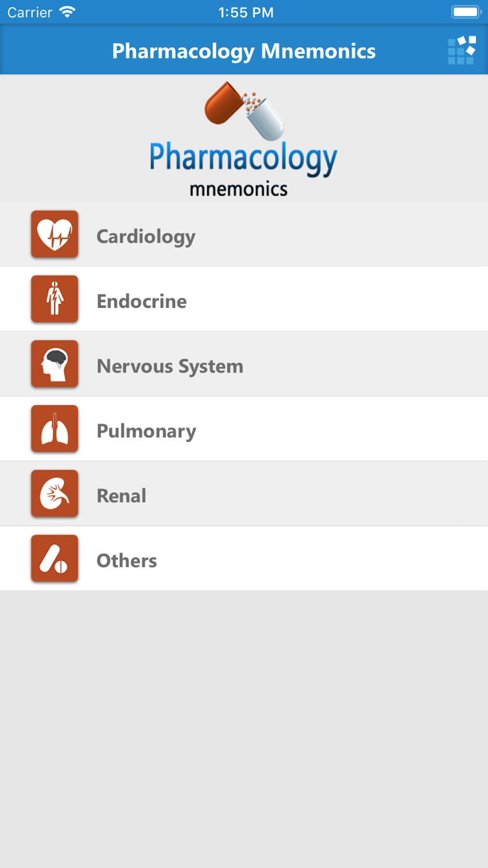The image size is (488, 868).
Task: Open the Cardiology category
Action: click(x=244, y=234)
